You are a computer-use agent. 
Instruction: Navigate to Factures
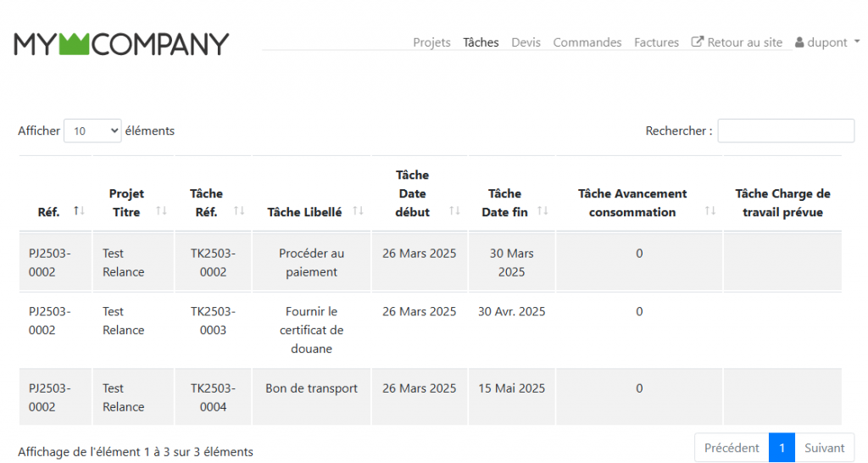(x=656, y=42)
